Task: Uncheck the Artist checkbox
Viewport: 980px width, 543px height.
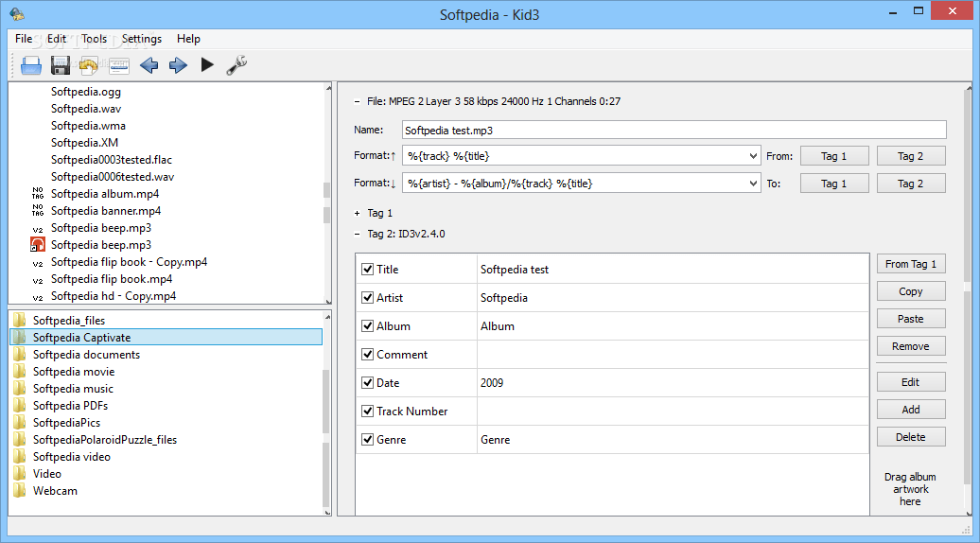Action: (367, 297)
